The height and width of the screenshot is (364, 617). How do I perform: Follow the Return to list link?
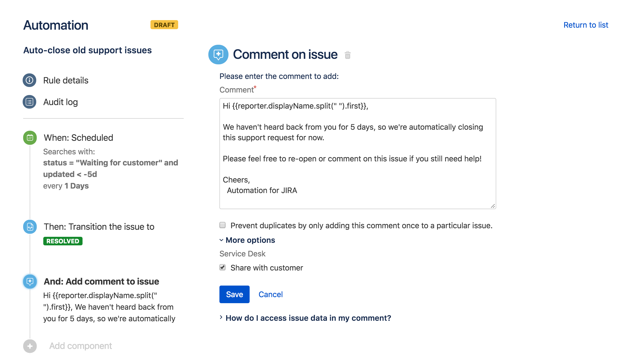click(x=586, y=25)
